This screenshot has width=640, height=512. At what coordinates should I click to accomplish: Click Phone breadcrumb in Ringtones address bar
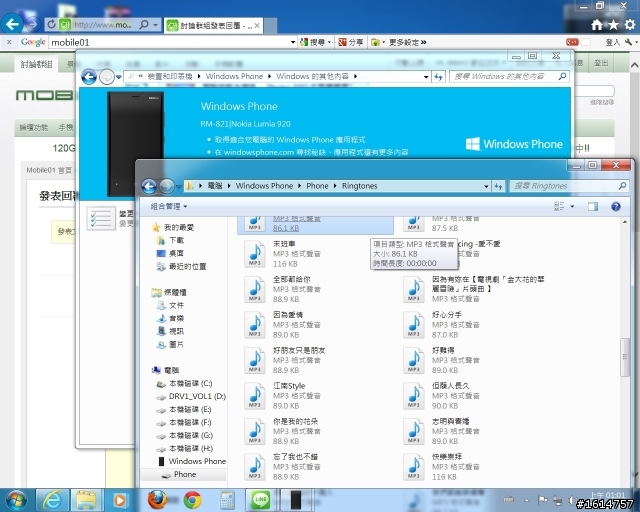tap(317, 186)
